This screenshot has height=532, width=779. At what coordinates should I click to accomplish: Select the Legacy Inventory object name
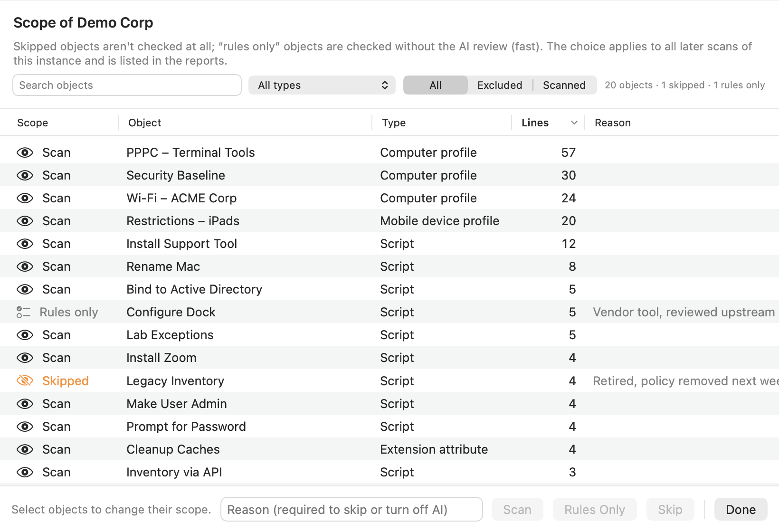(175, 381)
